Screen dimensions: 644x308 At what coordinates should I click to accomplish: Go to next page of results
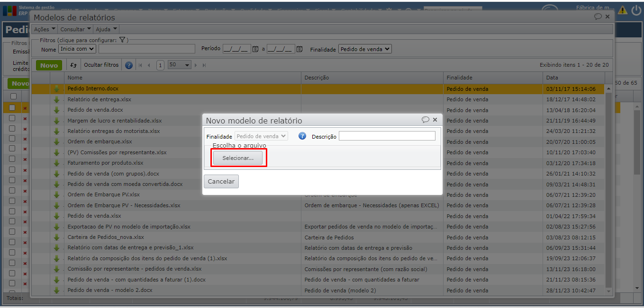tap(196, 65)
